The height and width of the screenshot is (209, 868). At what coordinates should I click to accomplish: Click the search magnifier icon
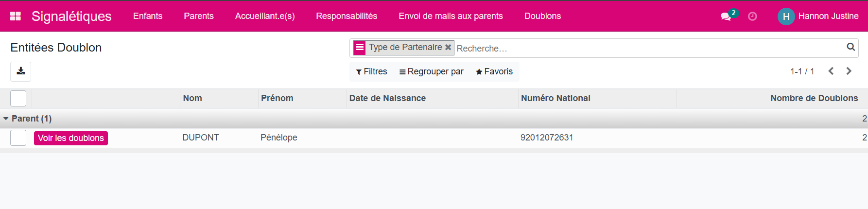[851, 47]
